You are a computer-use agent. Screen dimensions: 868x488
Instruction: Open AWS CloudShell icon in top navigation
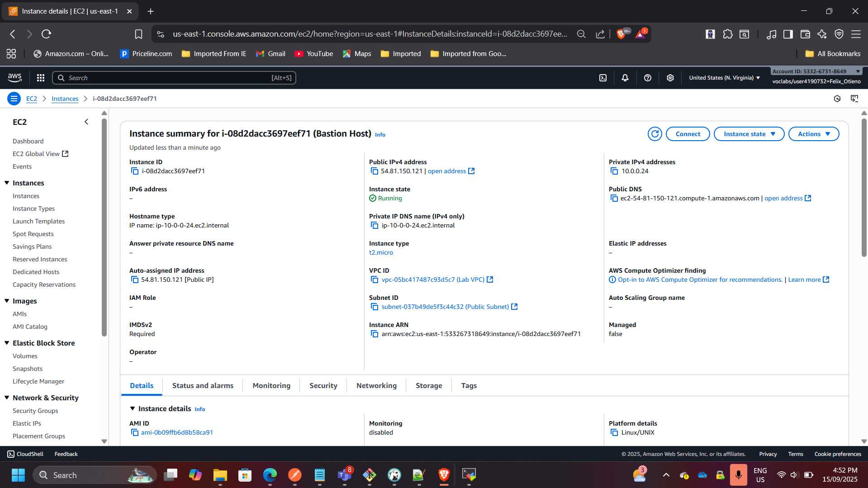(x=603, y=78)
